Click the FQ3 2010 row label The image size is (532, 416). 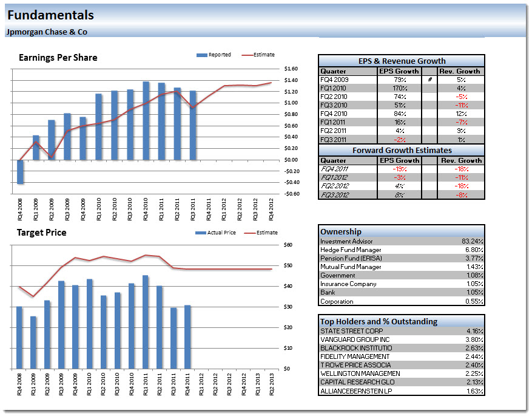coord(334,105)
